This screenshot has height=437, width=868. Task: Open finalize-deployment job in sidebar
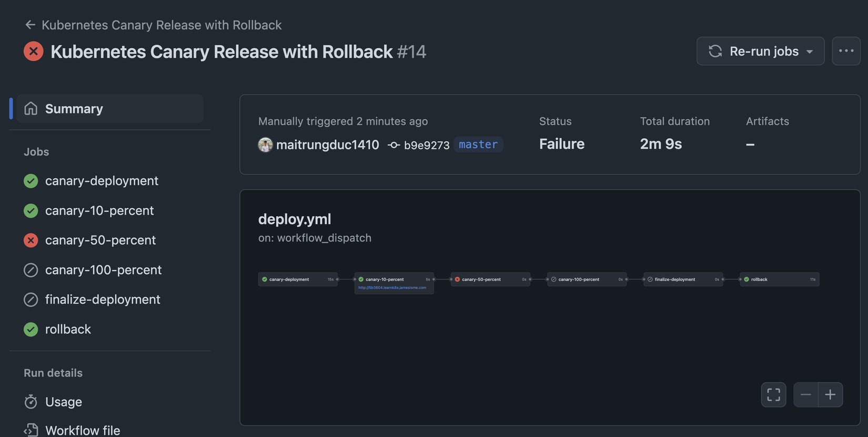(x=103, y=300)
